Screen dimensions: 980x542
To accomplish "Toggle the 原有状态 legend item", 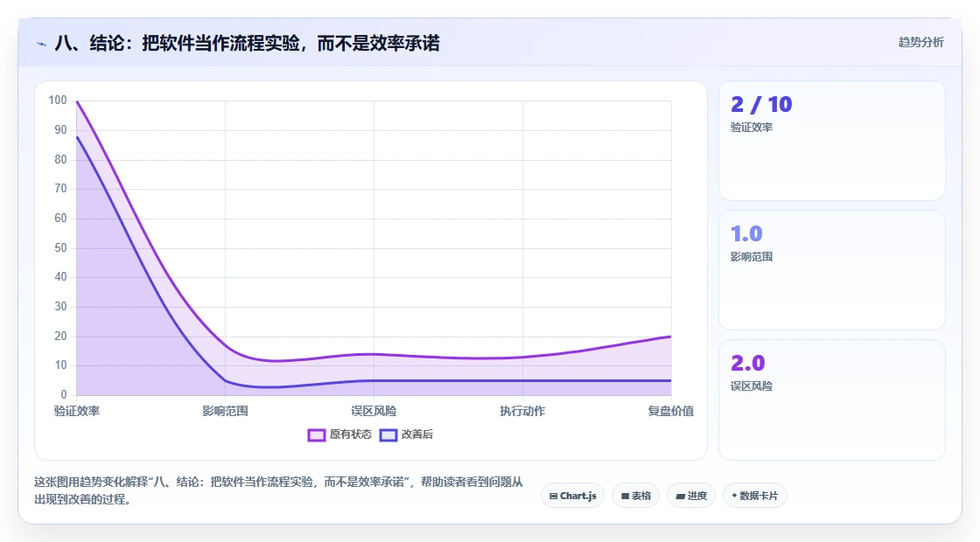I will tap(339, 434).
